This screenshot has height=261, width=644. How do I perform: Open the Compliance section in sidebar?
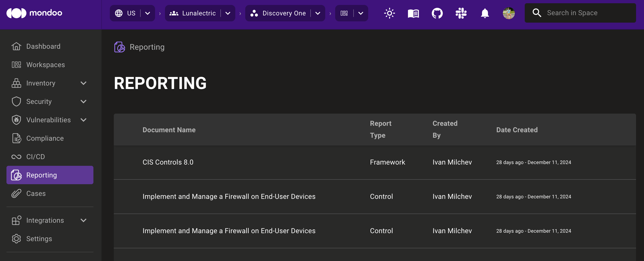(45, 138)
